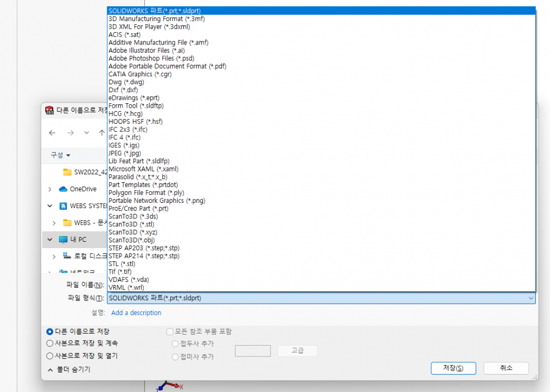This screenshot has height=392, width=550.
Task: Open the recent locations chevron
Action: (87, 132)
